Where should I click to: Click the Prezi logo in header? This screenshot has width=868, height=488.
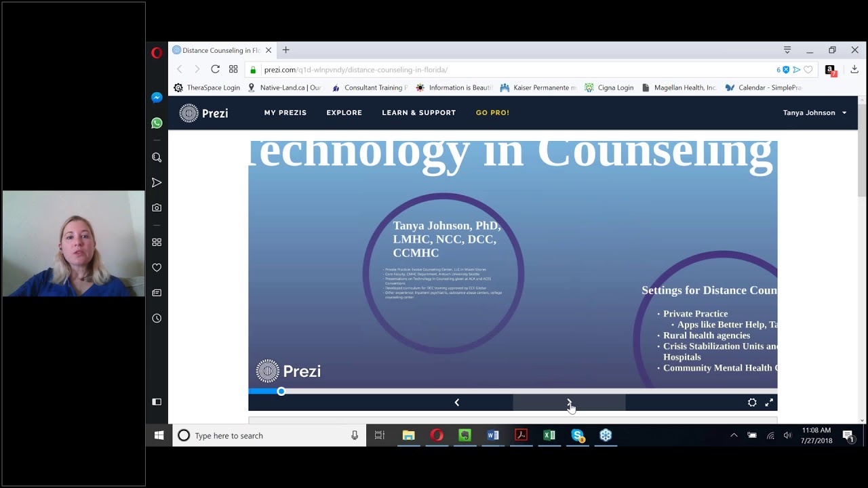(203, 113)
